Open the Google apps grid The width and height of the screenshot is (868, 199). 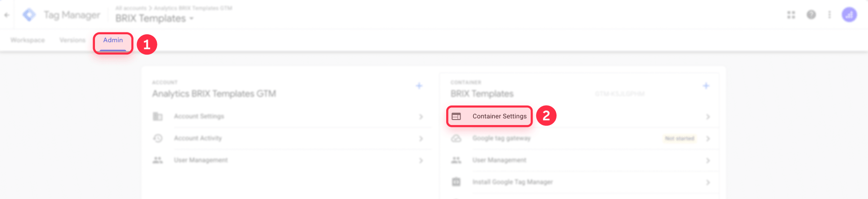791,15
